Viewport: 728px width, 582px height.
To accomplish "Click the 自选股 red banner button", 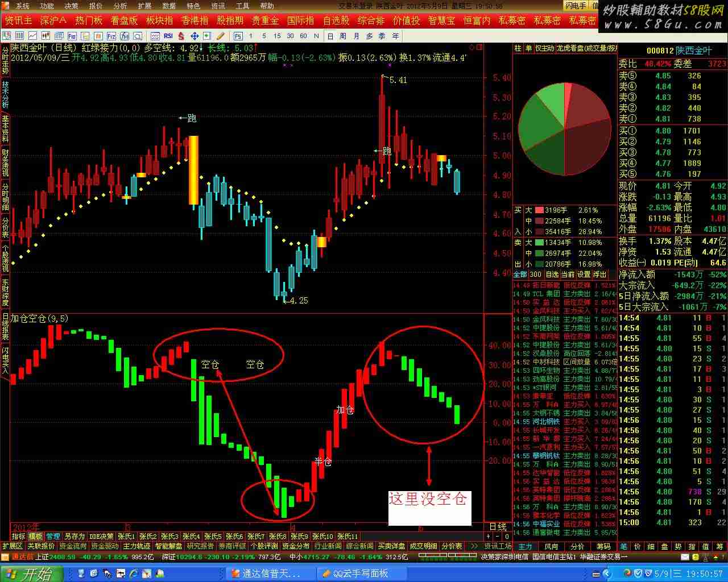I will tap(336, 20).
